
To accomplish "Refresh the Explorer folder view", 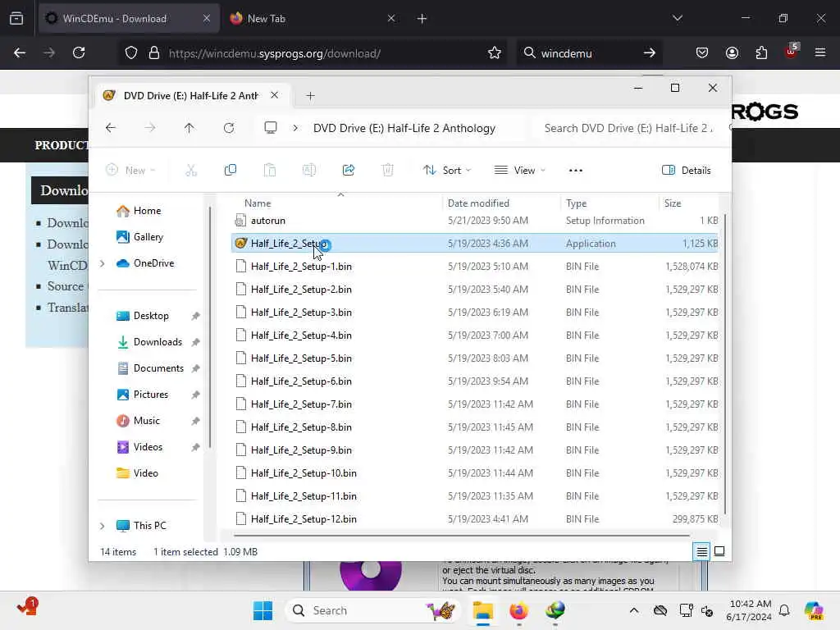I will tap(229, 128).
